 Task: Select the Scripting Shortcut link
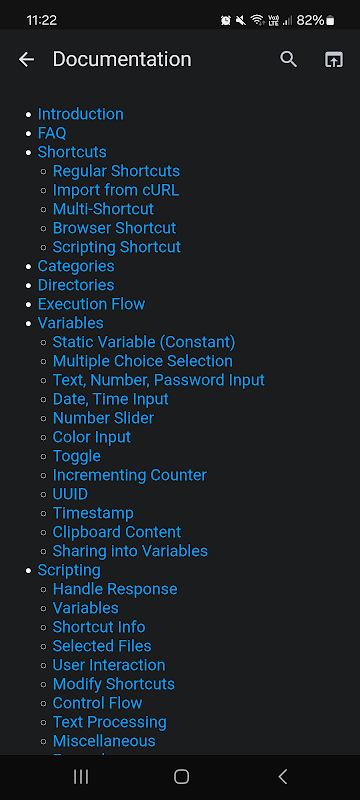[x=117, y=247]
